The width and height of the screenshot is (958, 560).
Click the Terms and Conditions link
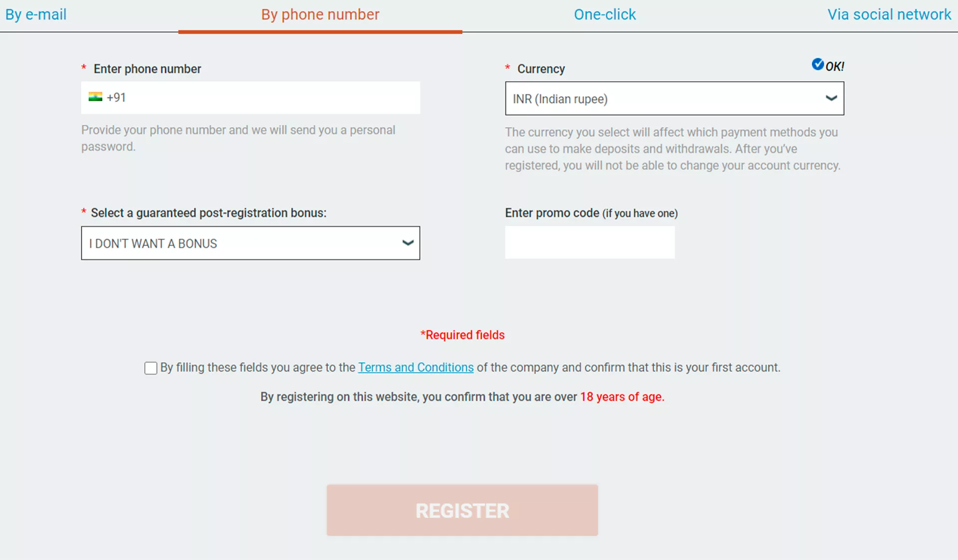(x=415, y=368)
